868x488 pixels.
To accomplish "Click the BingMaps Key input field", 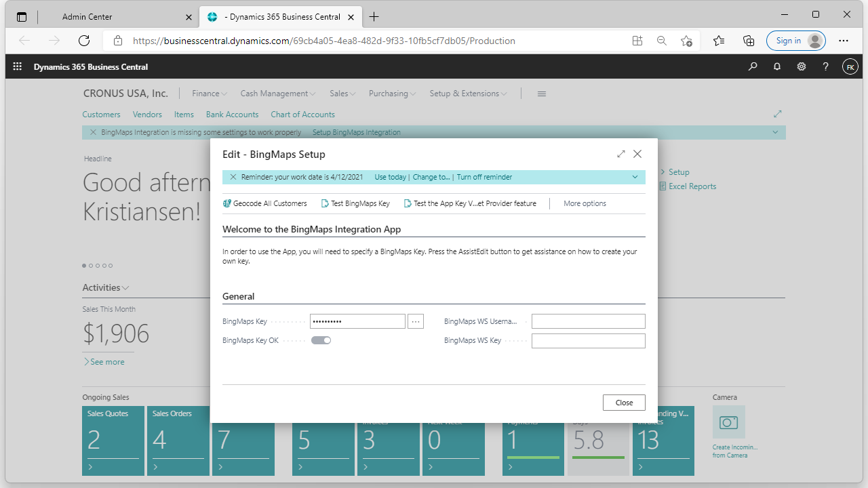I will (x=357, y=321).
